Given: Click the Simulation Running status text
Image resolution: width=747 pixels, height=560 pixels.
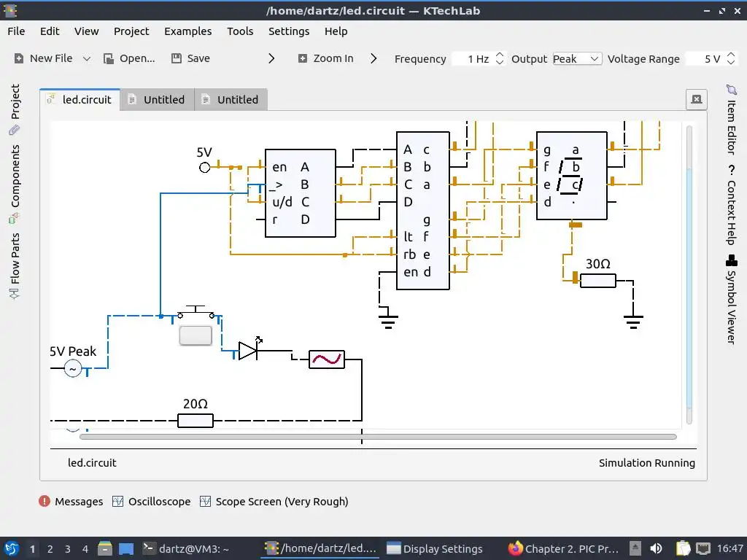Looking at the screenshot, I should click(x=646, y=463).
